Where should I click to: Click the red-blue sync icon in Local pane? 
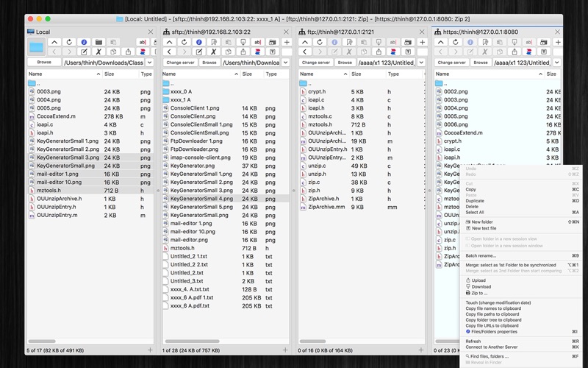[143, 52]
